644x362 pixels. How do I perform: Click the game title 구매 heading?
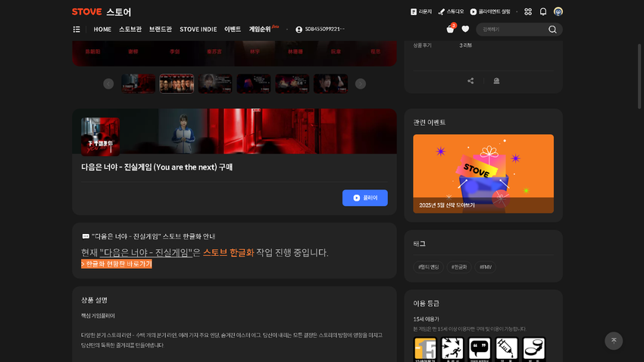coord(157,167)
